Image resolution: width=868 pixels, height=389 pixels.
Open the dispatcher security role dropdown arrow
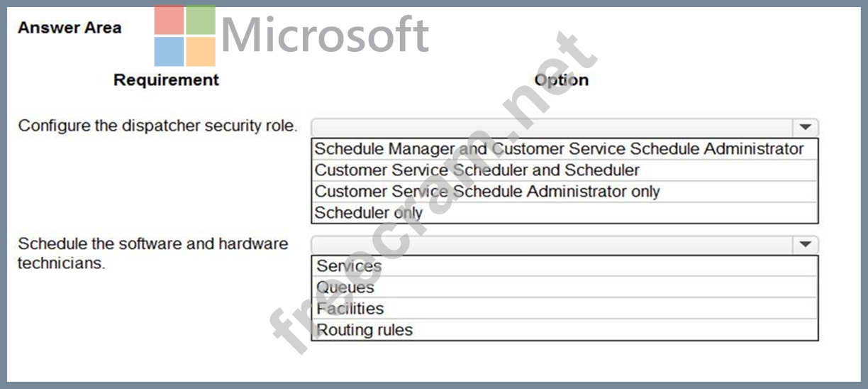point(805,128)
